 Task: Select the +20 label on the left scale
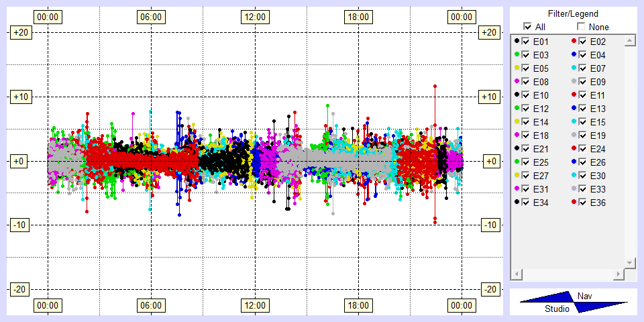point(19,33)
